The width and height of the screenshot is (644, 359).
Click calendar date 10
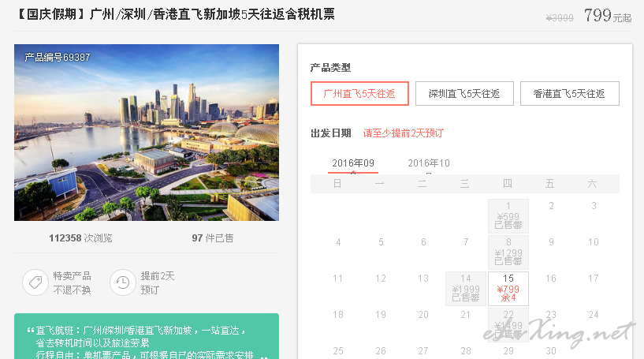pyautogui.click(x=594, y=241)
